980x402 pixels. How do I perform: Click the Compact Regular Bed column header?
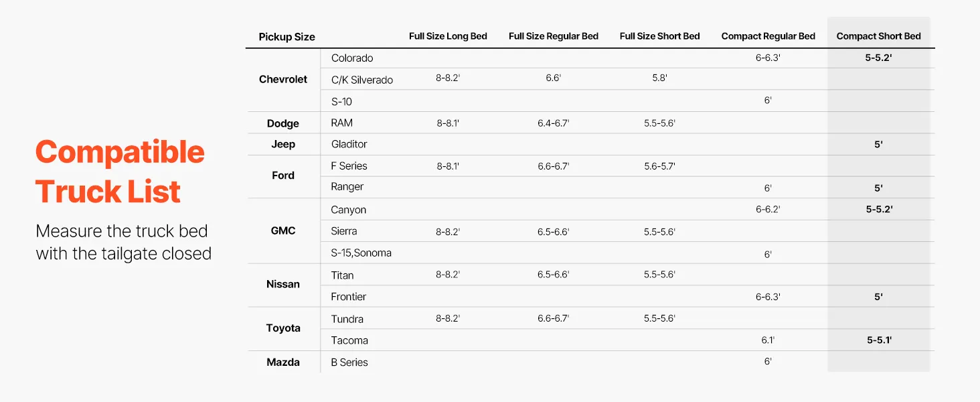pyautogui.click(x=768, y=36)
